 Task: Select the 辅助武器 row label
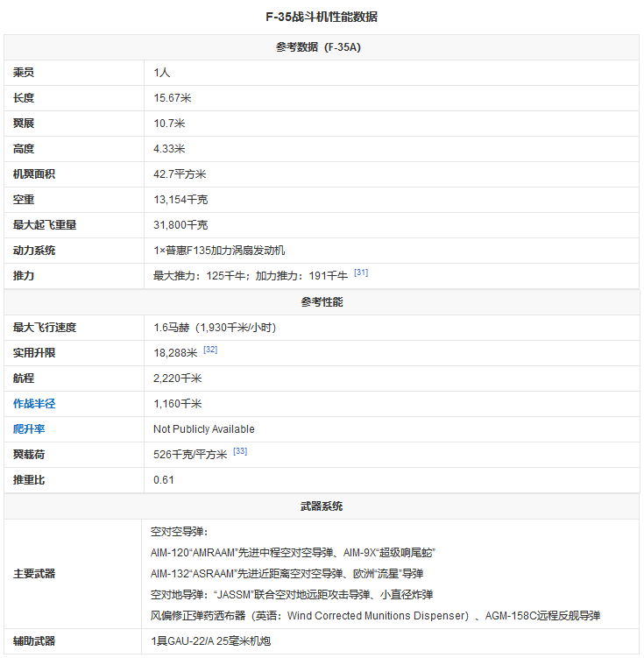click(34, 641)
